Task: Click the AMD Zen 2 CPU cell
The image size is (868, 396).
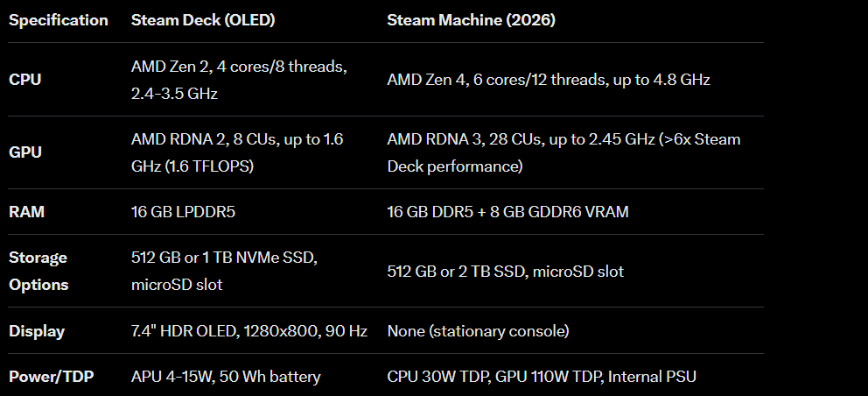Action: (239, 80)
